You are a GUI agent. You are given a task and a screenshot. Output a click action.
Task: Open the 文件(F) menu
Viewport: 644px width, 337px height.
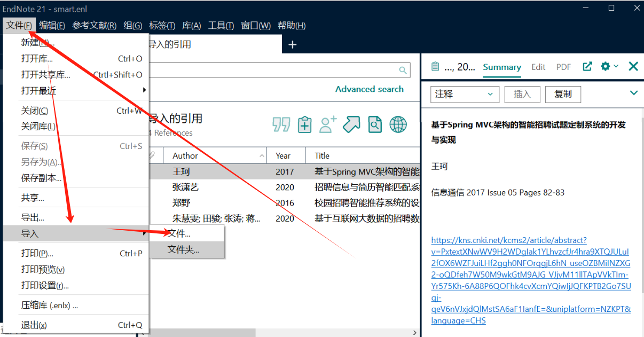[19, 26]
